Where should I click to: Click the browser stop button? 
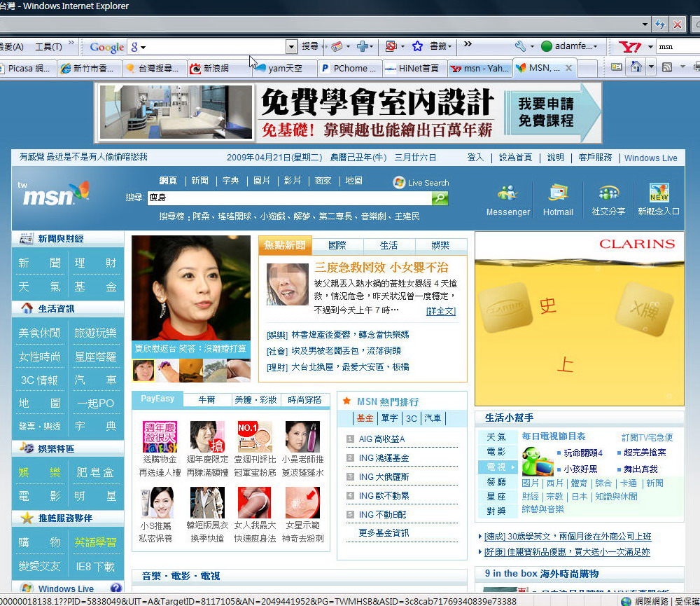click(677, 24)
